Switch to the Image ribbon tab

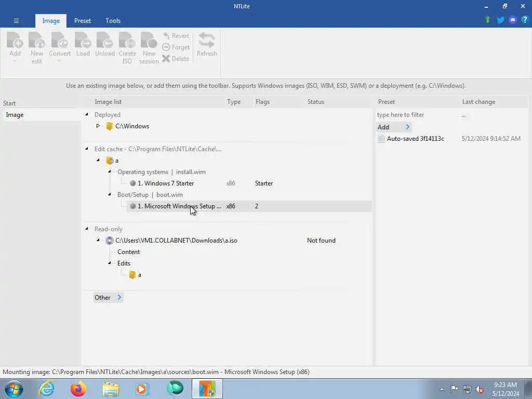click(51, 21)
